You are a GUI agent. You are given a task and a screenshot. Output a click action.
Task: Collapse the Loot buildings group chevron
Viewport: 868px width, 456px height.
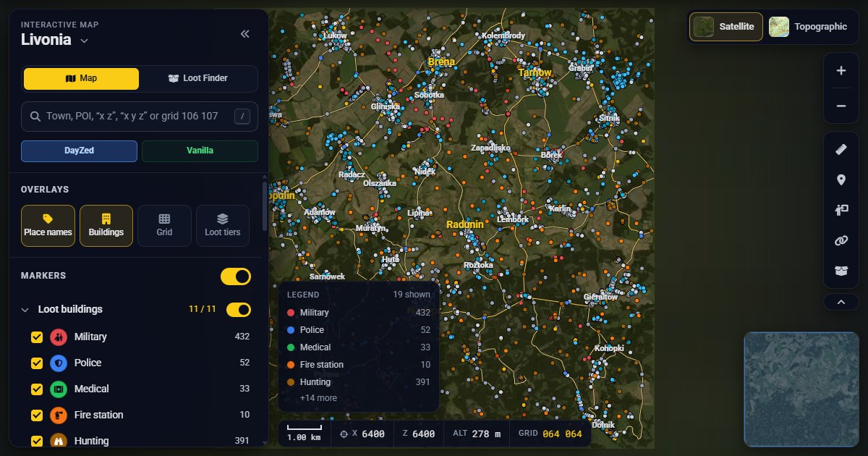[x=26, y=310]
